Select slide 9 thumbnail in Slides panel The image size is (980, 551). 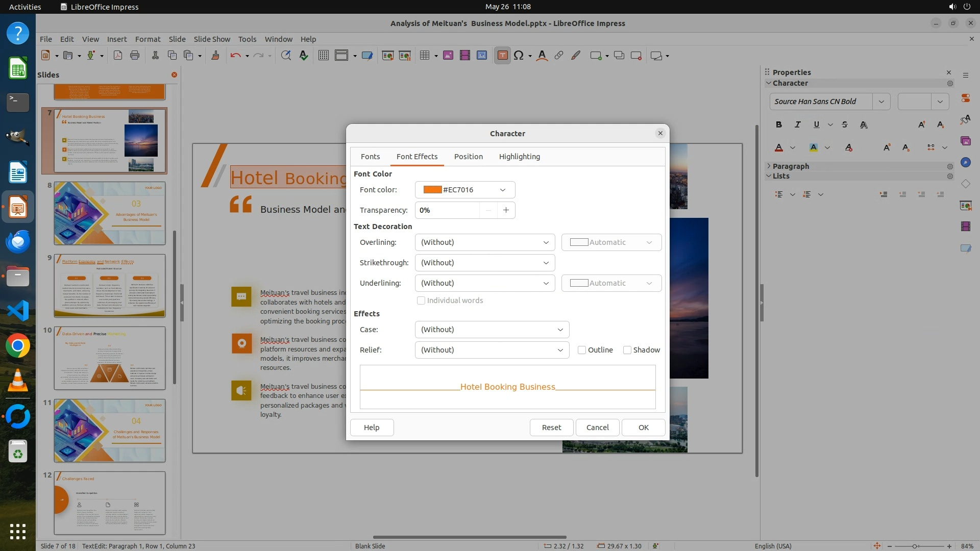(110, 286)
